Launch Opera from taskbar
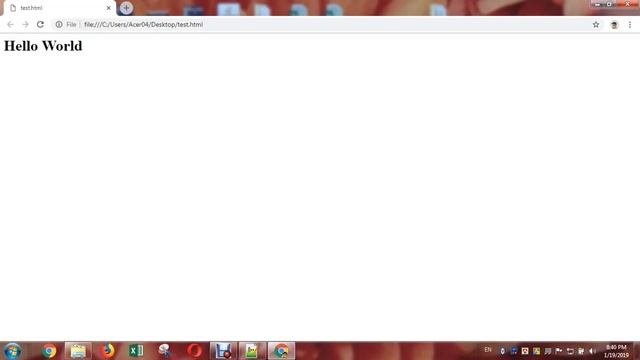 (x=194, y=351)
